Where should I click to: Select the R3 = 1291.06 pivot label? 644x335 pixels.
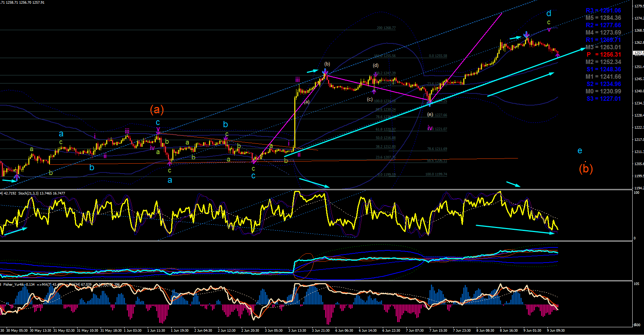click(x=603, y=10)
